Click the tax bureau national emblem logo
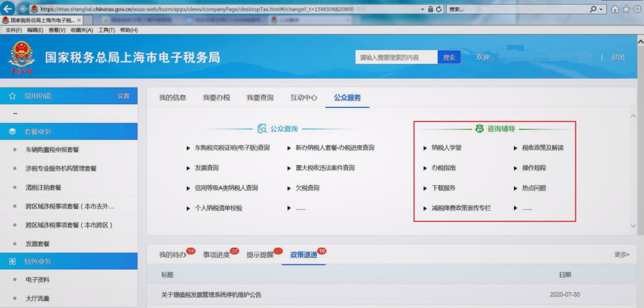This screenshot has height=308, width=644. pos(21,57)
